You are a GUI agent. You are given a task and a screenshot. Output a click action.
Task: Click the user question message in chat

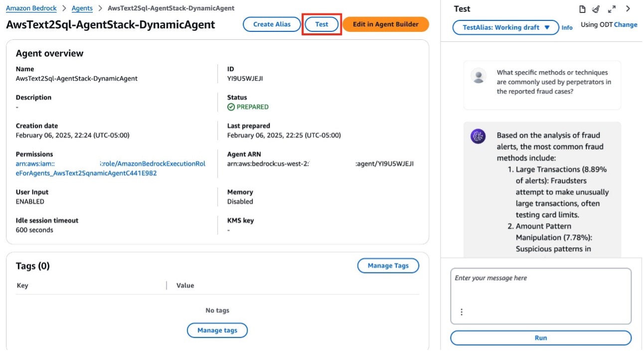pos(554,82)
